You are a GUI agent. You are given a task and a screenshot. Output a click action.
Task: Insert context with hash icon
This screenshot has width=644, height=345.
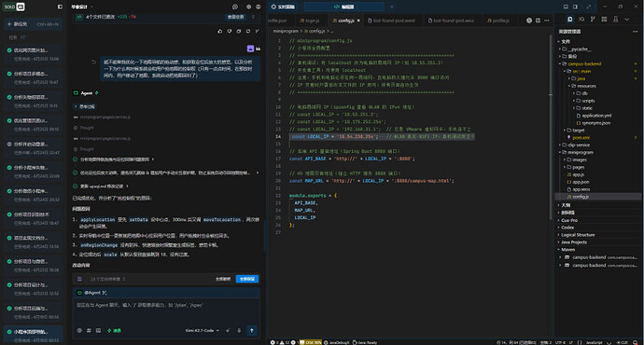(x=89, y=330)
